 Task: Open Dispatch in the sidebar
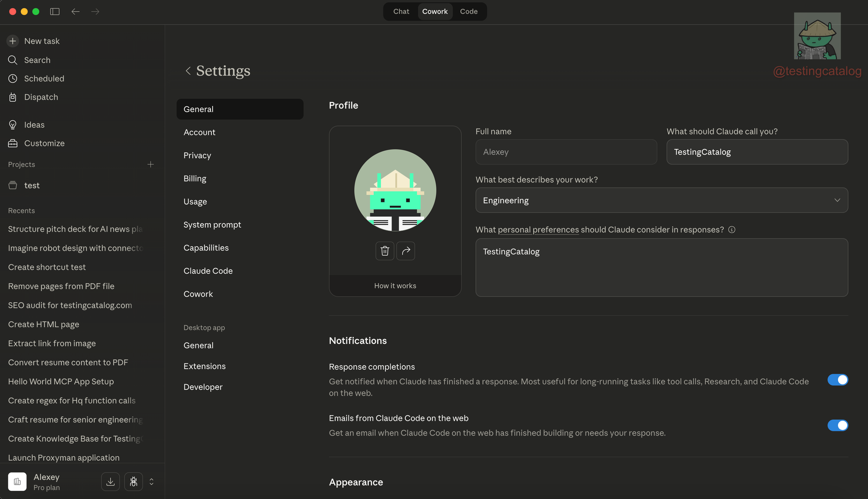coord(41,97)
